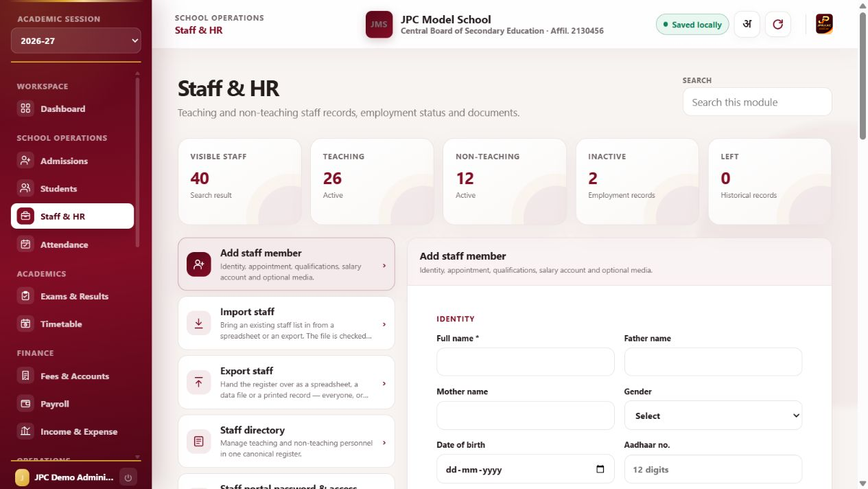
Task: Click the Attendance calendar-check icon
Action: tap(25, 244)
